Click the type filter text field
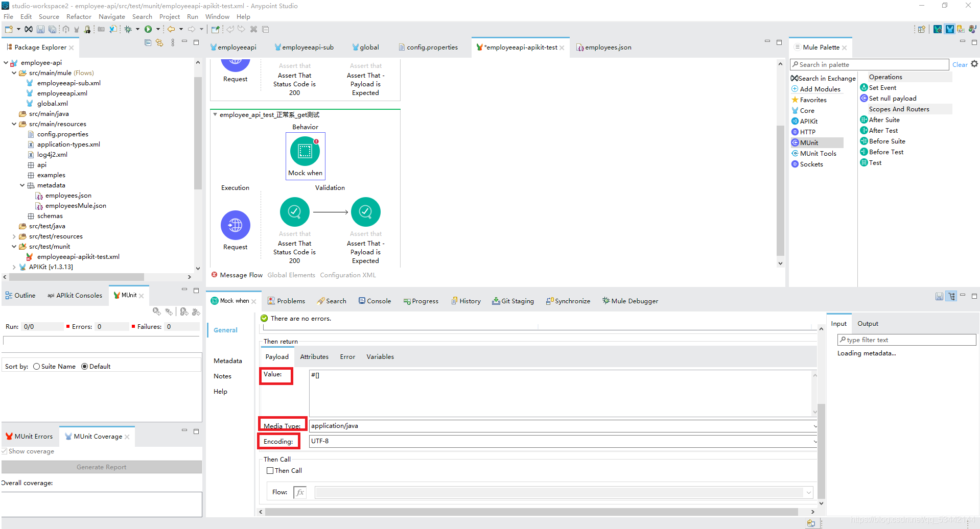Image resolution: width=980 pixels, height=529 pixels. tap(907, 340)
